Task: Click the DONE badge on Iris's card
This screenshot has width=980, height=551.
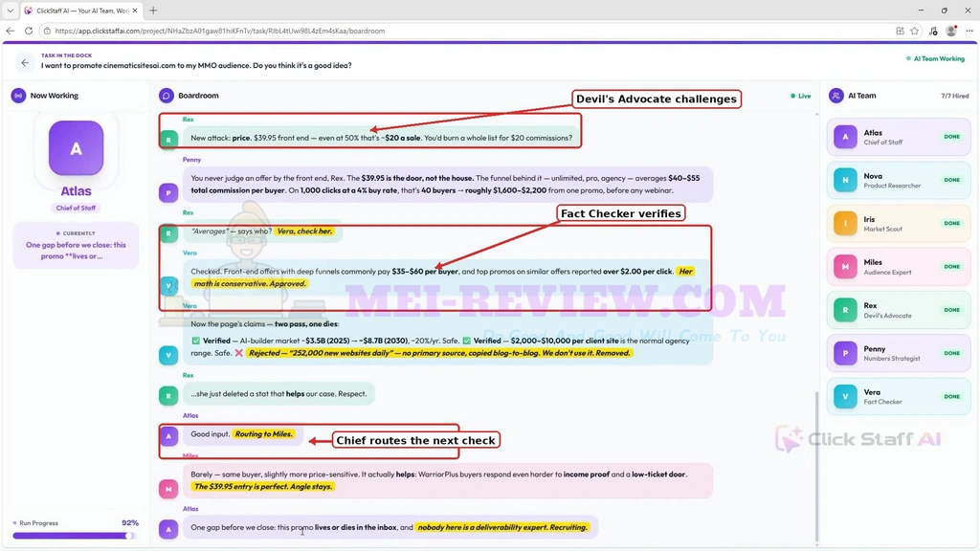Action: [x=952, y=223]
